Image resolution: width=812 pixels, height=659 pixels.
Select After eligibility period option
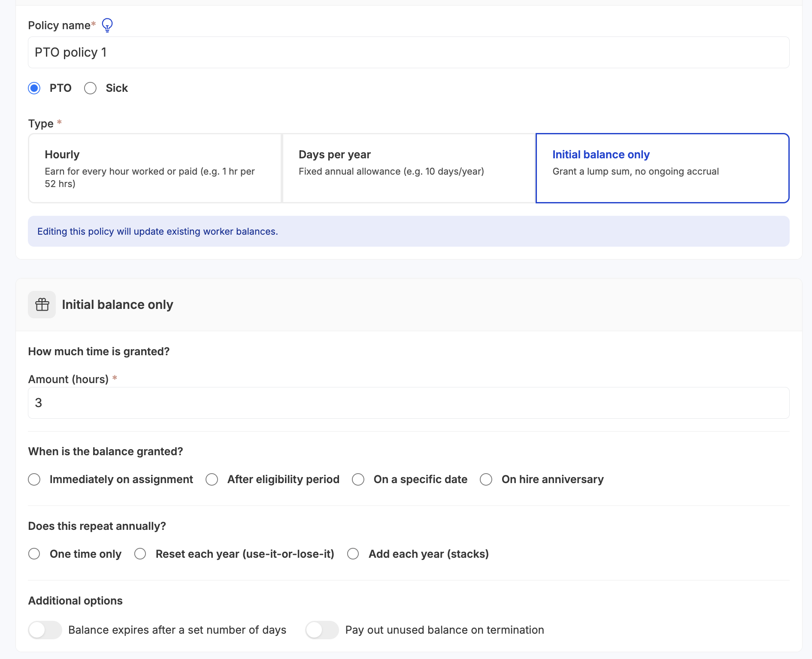pos(212,480)
